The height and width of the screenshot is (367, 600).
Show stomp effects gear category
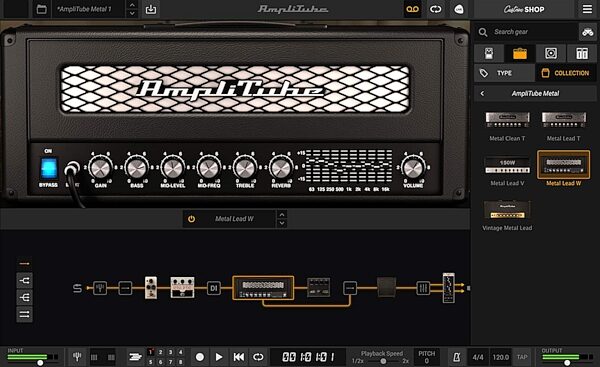(x=489, y=54)
